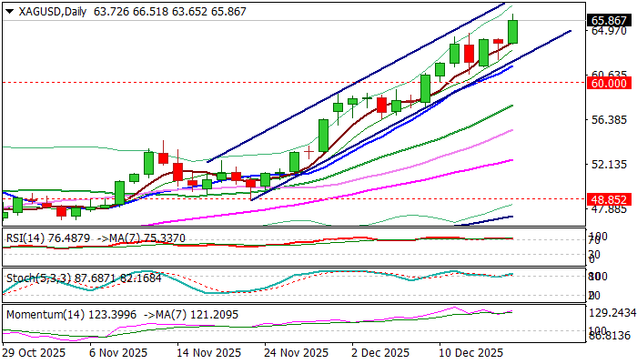Click the 29 Oct 2025 date label
637x364 pixels.
pos(35,351)
